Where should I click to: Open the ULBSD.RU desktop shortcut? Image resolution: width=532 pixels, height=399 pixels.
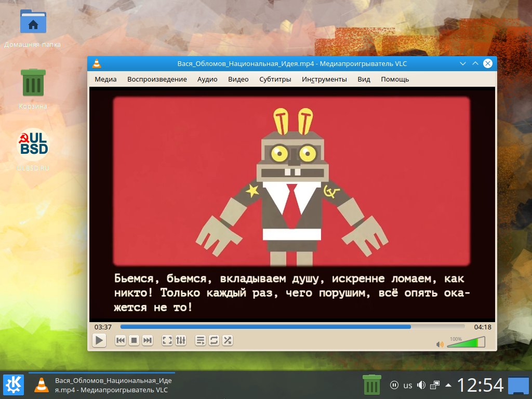pyautogui.click(x=32, y=148)
